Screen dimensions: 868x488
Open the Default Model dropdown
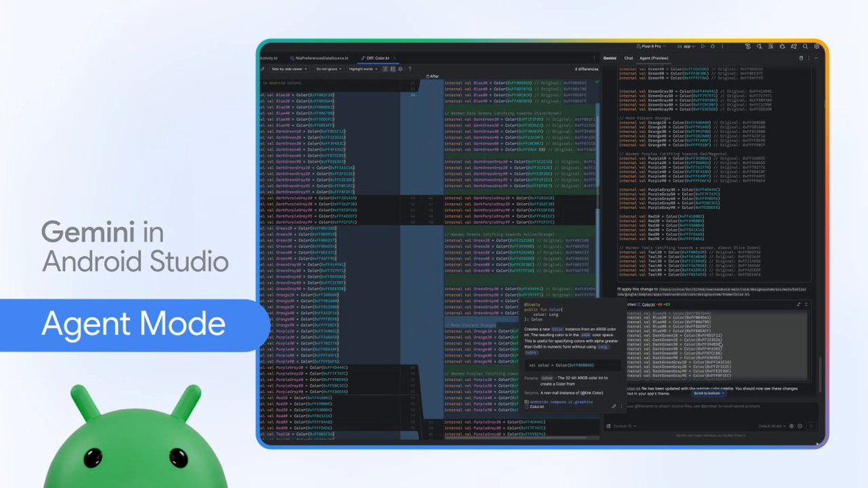pos(772,426)
